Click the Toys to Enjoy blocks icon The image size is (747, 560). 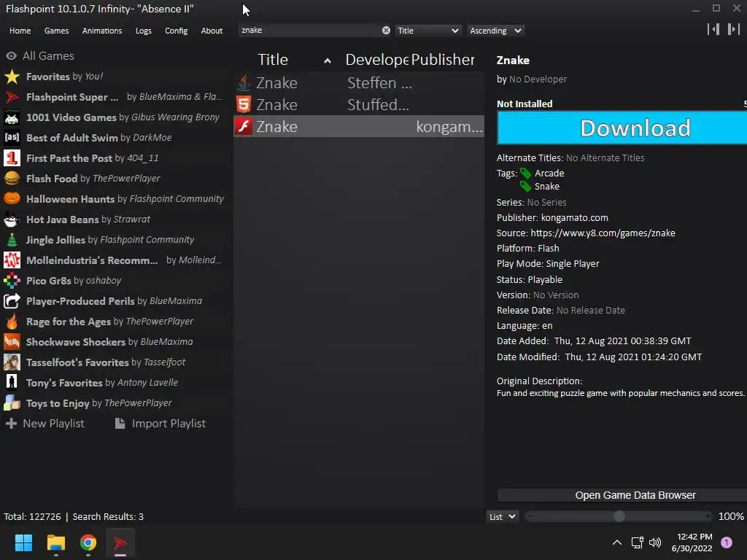12,403
